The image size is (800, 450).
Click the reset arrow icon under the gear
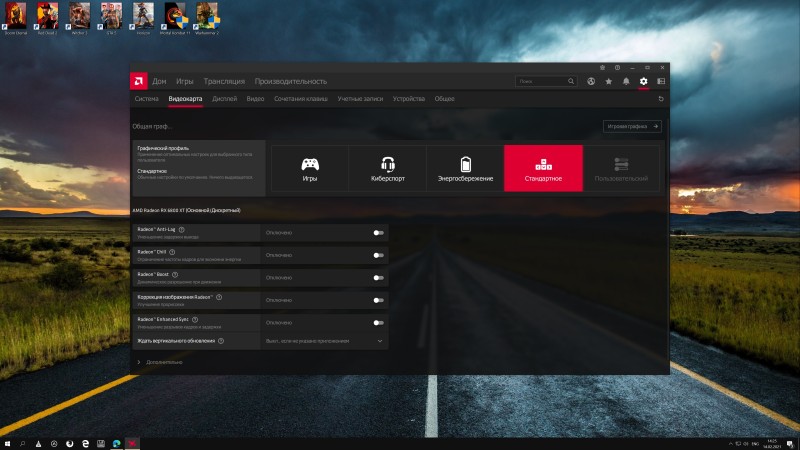click(661, 99)
